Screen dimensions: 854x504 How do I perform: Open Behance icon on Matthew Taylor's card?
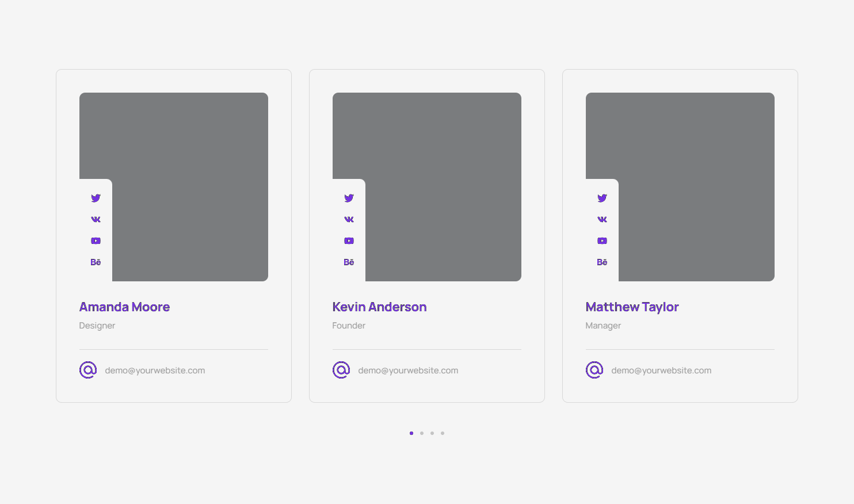[x=602, y=262]
